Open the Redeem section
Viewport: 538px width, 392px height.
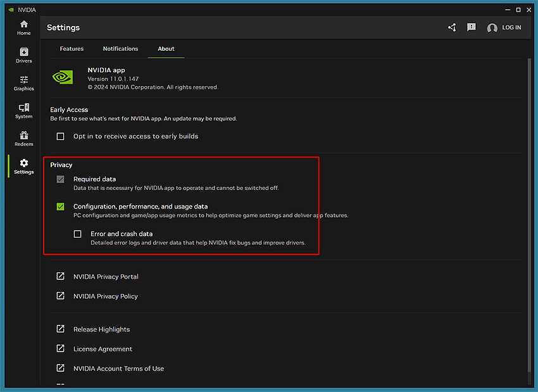23,139
